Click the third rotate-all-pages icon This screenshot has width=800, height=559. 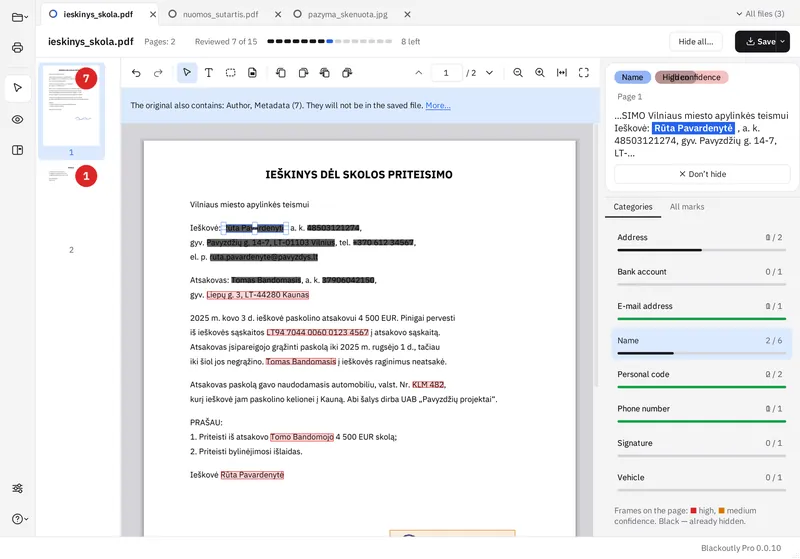point(324,73)
